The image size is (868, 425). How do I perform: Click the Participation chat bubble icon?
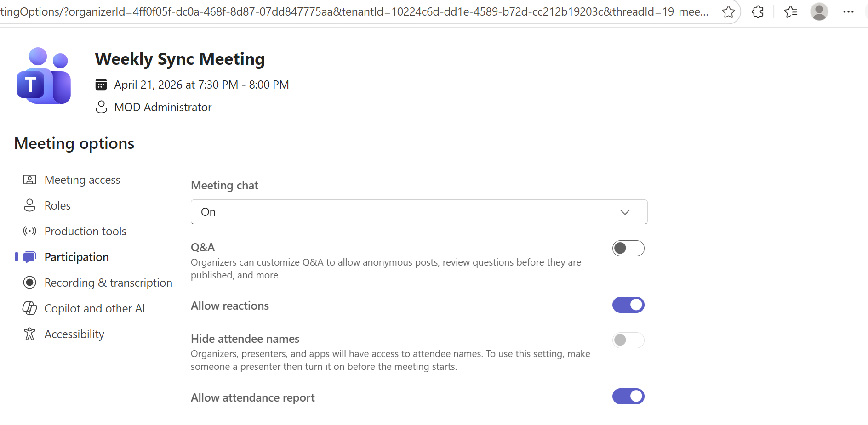pyautogui.click(x=29, y=257)
